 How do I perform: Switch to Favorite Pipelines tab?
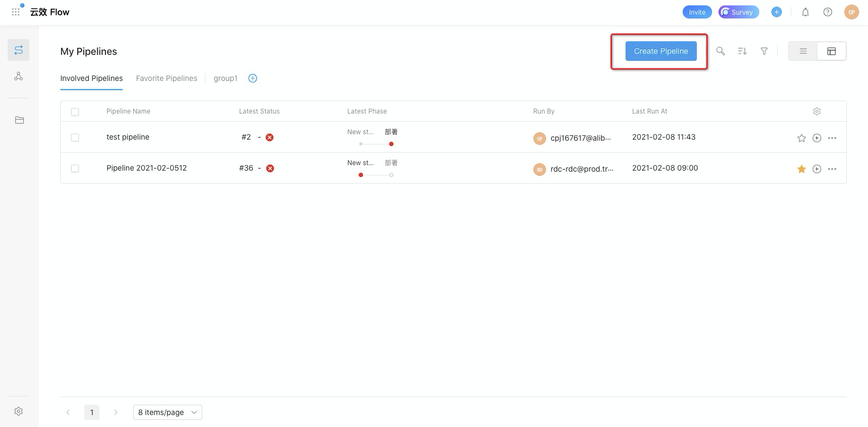click(x=166, y=78)
